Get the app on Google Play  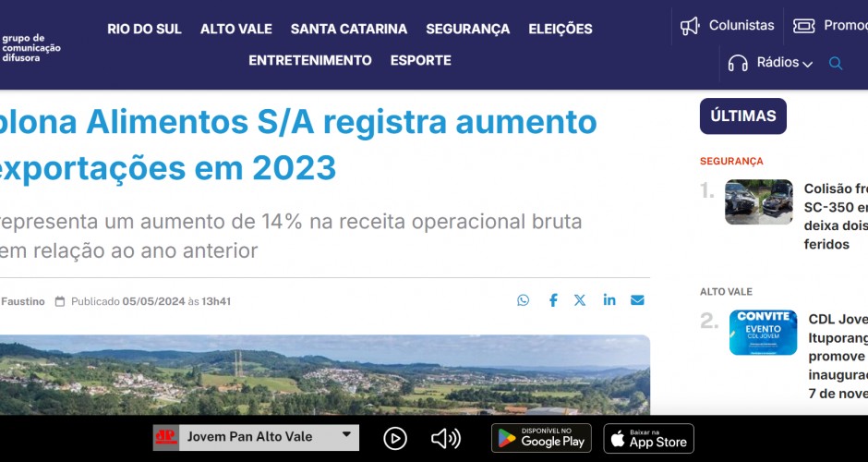pos(541,438)
